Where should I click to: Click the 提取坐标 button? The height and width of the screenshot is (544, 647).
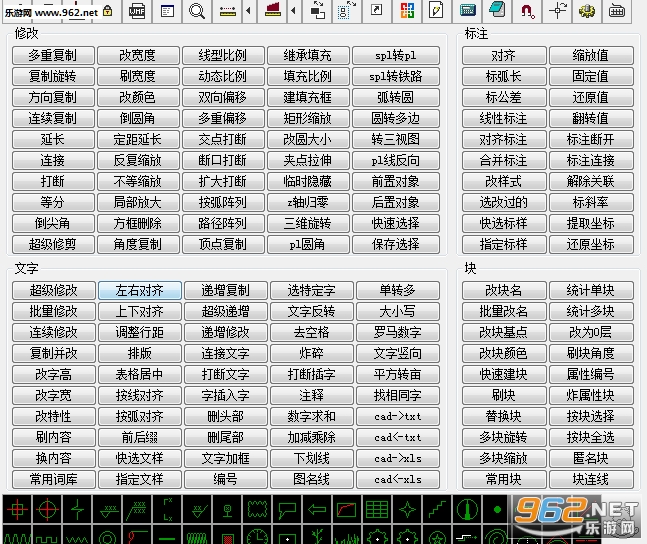(591, 223)
